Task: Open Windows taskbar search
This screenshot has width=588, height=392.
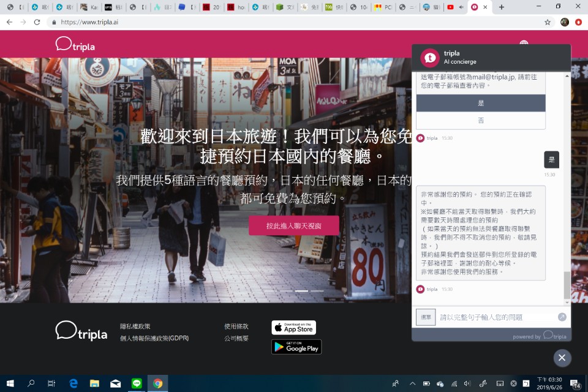Action: 31,383
